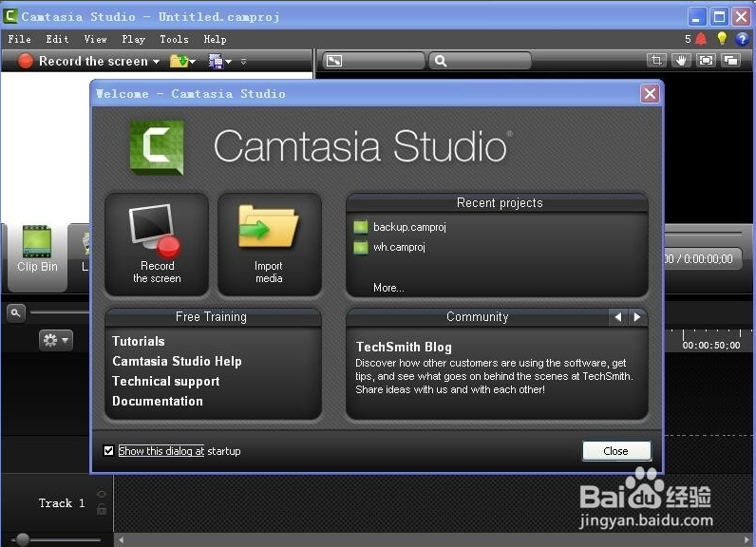
Task: Click the editing dimensions icon box
Action: click(373, 61)
